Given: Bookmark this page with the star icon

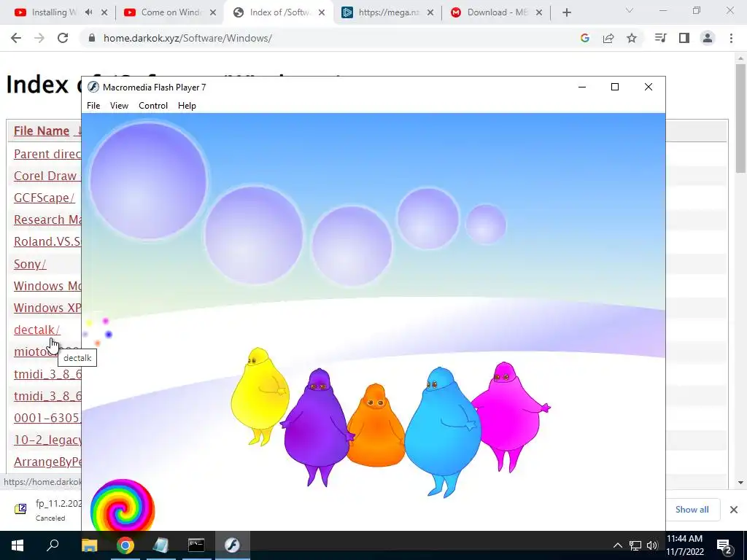Looking at the screenshot, I should coord(632,38).
